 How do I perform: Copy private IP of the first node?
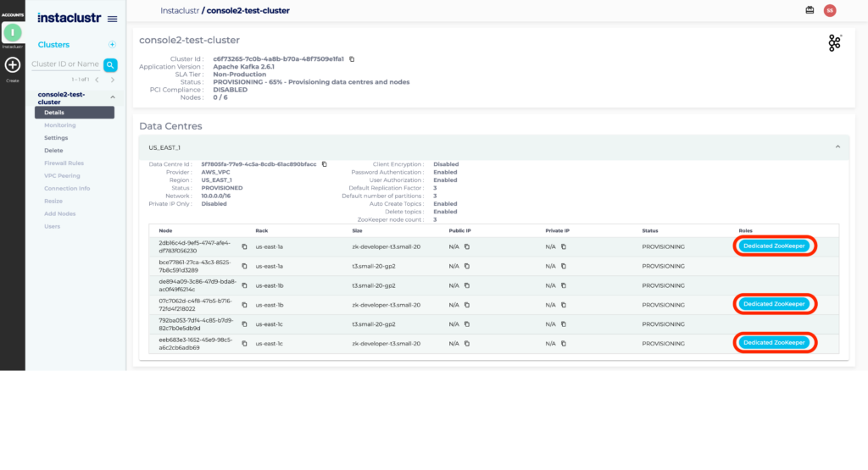pos(563,246)
